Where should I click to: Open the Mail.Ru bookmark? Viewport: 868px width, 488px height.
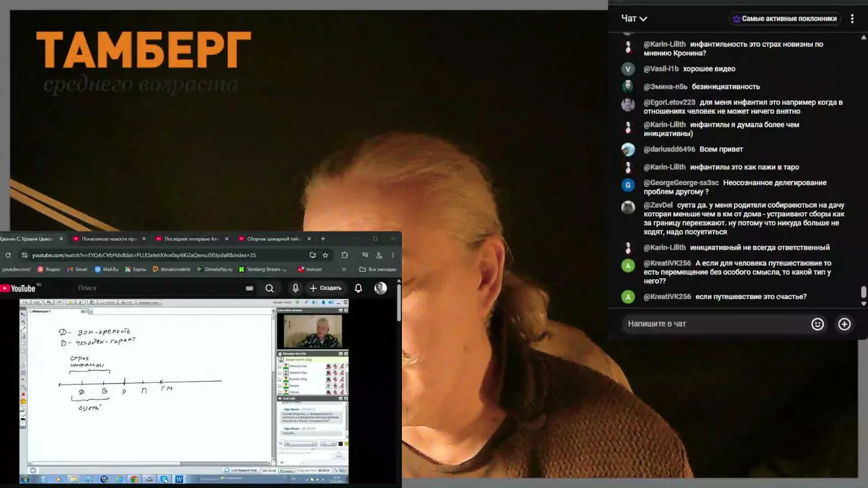[106, 269]
